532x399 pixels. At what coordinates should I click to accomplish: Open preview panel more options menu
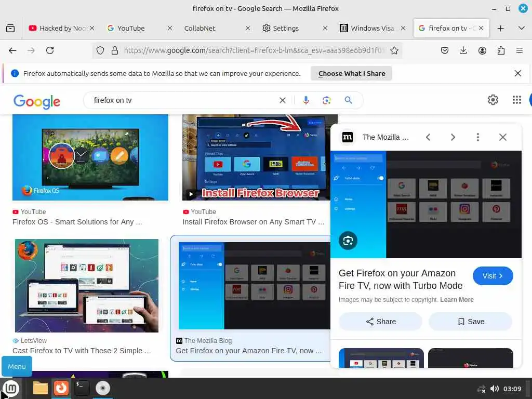click(478, 137)
